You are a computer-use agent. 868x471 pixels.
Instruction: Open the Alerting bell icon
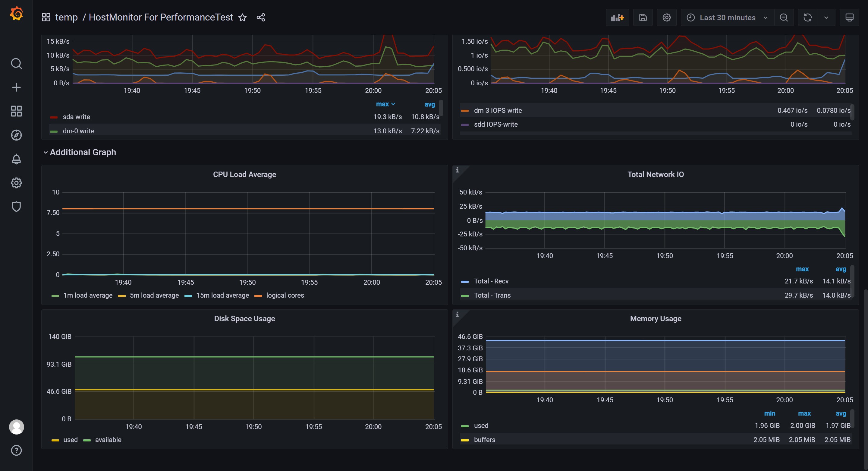(x=16, y=159)
